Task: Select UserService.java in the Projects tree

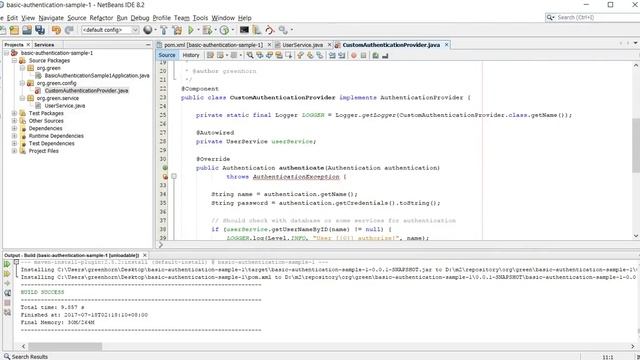Action: click(x=65, y=106)
